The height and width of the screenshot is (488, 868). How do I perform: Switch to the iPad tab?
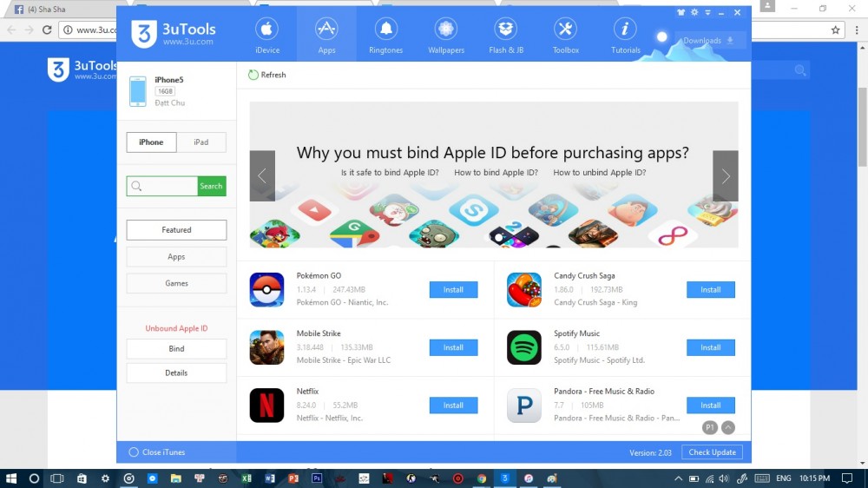[201, 142]
